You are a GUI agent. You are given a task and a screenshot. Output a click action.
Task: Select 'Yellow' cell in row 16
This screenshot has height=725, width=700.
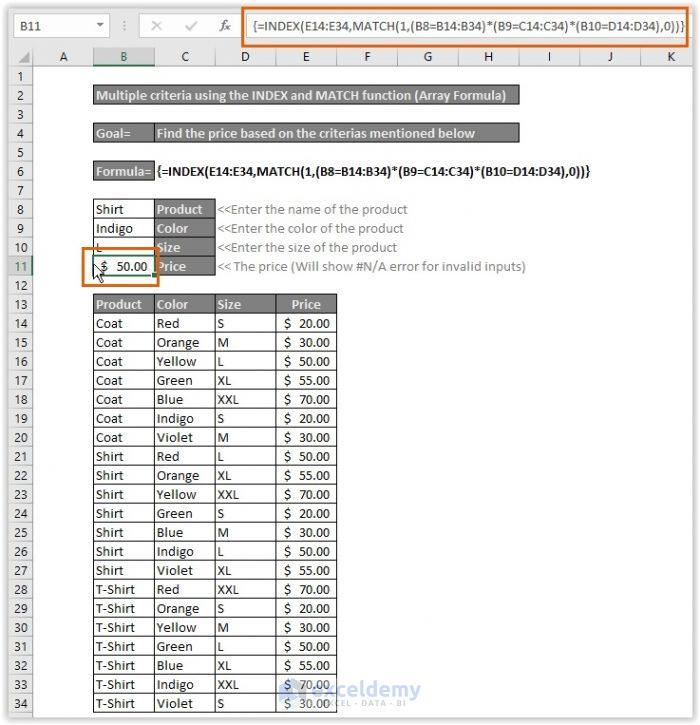185,361
